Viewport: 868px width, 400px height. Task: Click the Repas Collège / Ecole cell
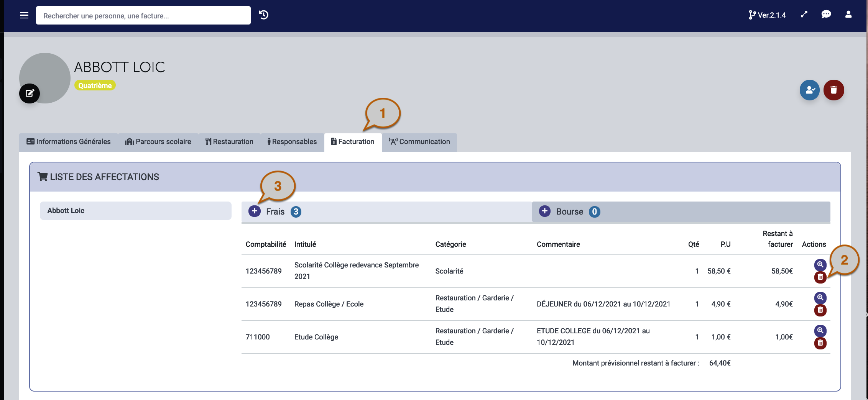329,304
